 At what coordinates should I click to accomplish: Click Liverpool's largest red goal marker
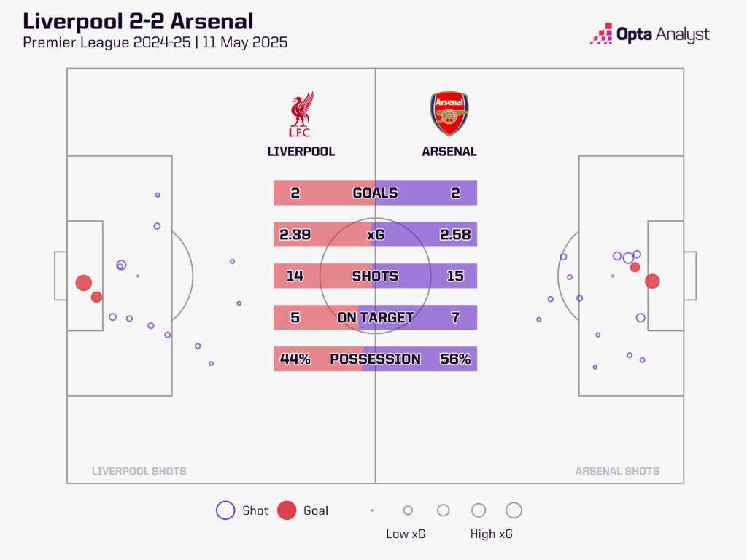[84, 283]
